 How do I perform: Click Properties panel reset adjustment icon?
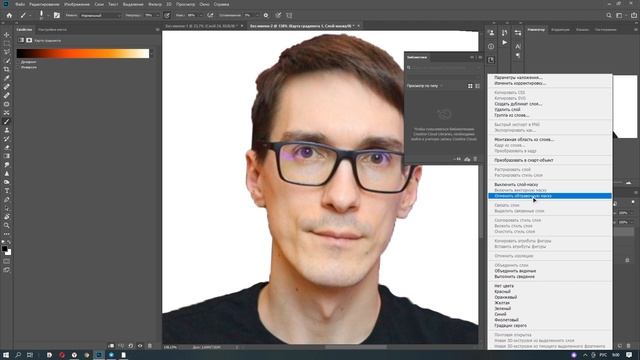(x=131, y=346)
